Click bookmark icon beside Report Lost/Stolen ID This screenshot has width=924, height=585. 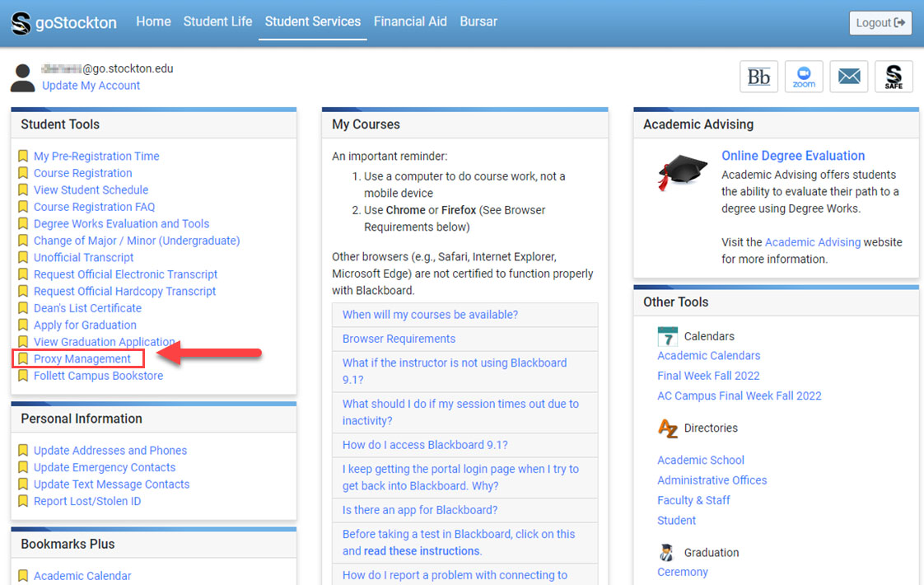click(23, 501)
